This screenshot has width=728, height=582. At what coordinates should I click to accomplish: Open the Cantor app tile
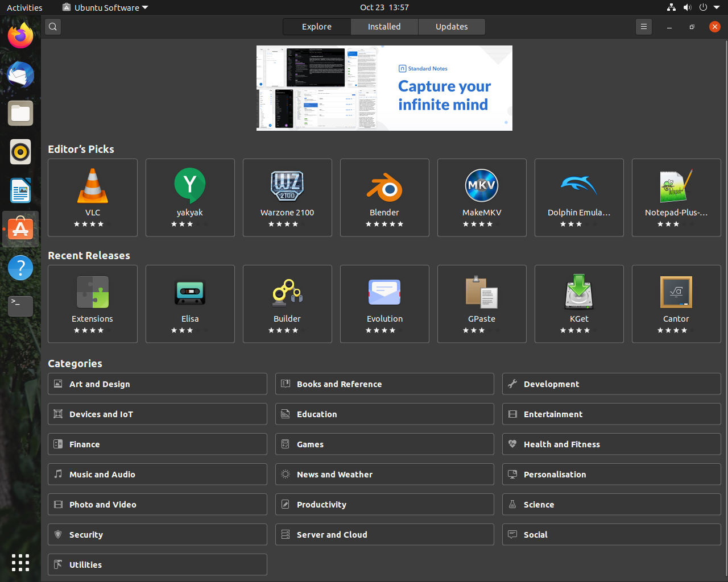pos(676,304)
